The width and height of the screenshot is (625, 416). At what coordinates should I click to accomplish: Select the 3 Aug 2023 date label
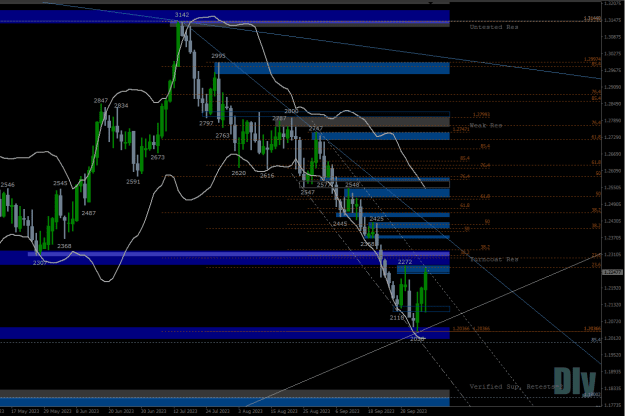(250, 411)
